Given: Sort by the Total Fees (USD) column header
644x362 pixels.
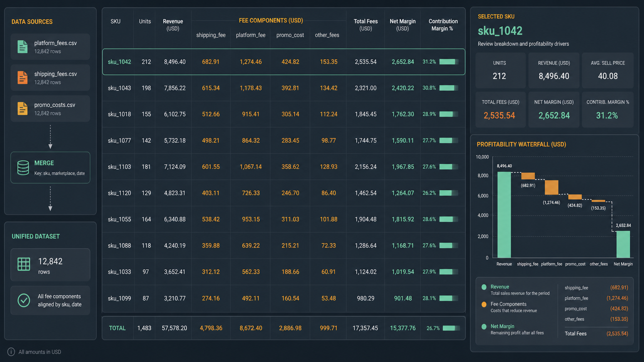Looking at the screenshot, I should point(366,25).
